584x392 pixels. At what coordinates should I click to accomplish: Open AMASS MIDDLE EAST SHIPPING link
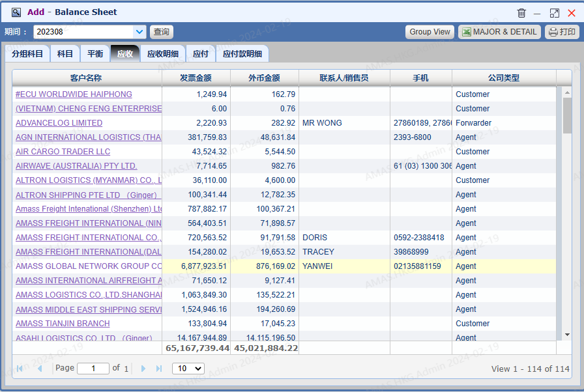click(x=89, y=309)
